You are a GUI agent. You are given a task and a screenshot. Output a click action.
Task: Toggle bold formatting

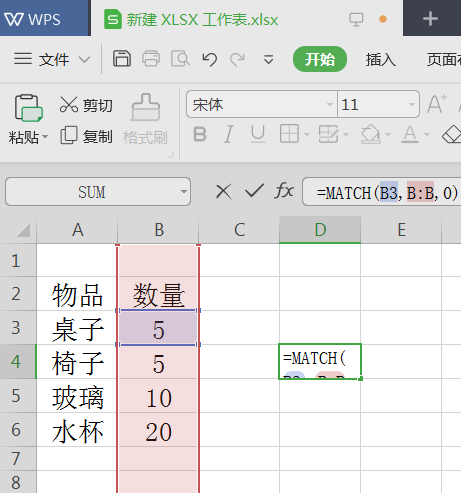pos(200,135)
